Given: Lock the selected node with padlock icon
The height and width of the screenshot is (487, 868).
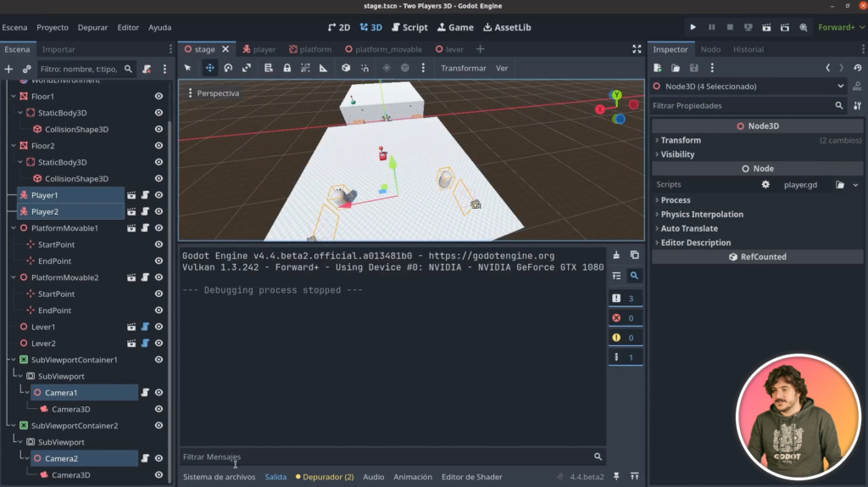Looking at the screenshot, I should 287,68.
